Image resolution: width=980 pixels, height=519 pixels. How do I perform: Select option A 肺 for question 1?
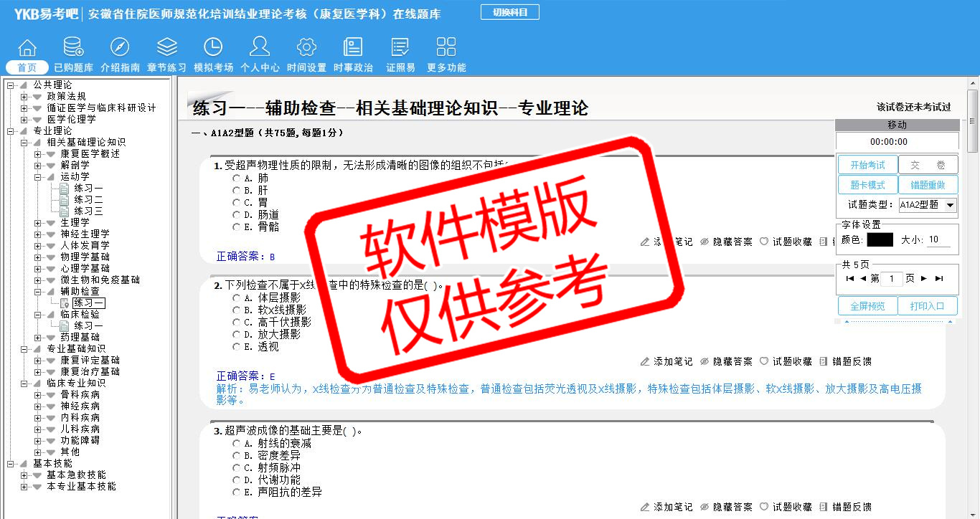[x=237, y=178]
